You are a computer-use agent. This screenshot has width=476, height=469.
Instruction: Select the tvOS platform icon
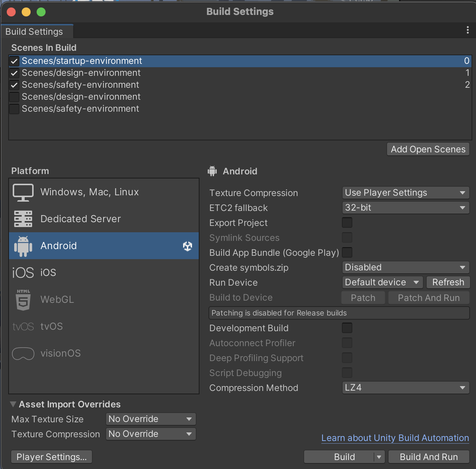tap(23, 327)
